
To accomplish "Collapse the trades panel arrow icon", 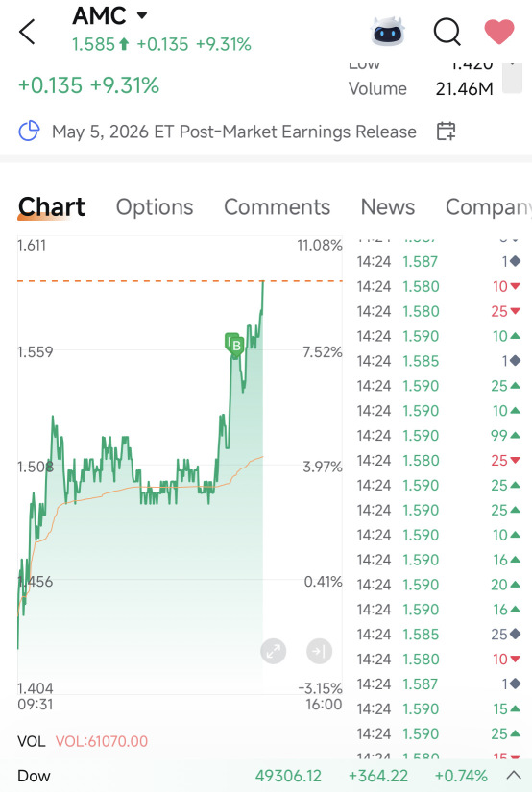I will pyautogui.click(x=320, y=651).
